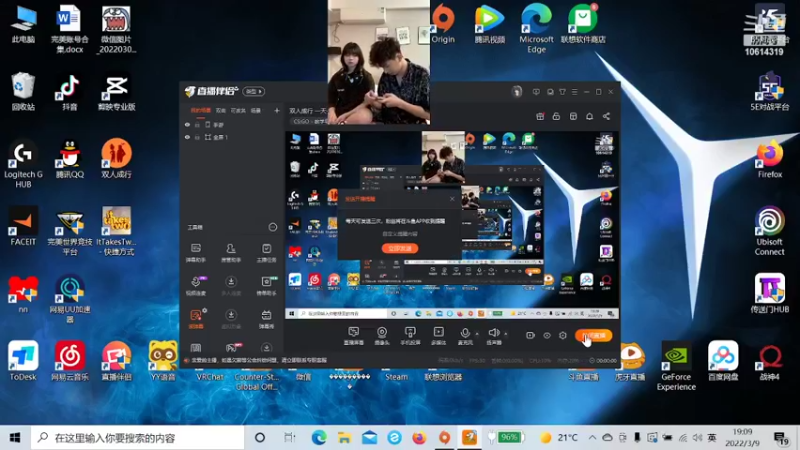Toggle the padlock icon above the preview

coord(556,116)
